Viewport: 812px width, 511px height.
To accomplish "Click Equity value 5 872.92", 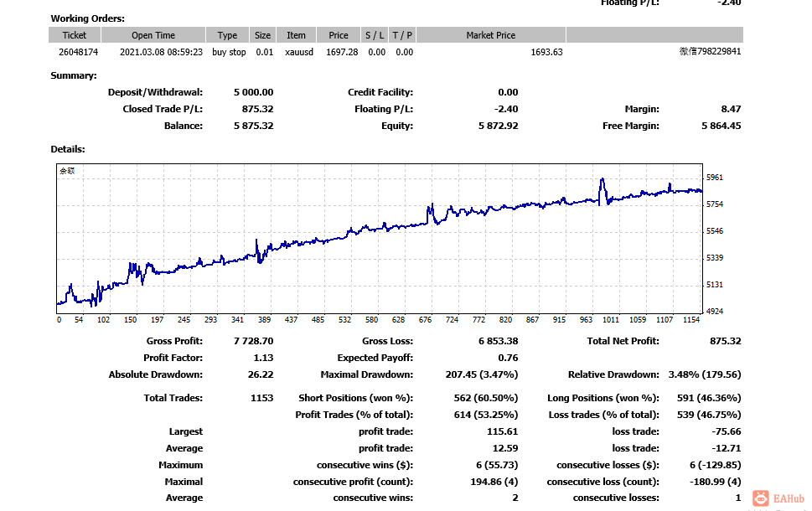I will (x=499, y=126).
